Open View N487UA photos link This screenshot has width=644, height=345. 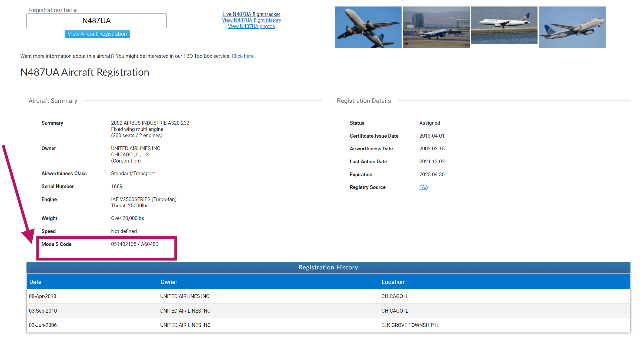point(251,26)
